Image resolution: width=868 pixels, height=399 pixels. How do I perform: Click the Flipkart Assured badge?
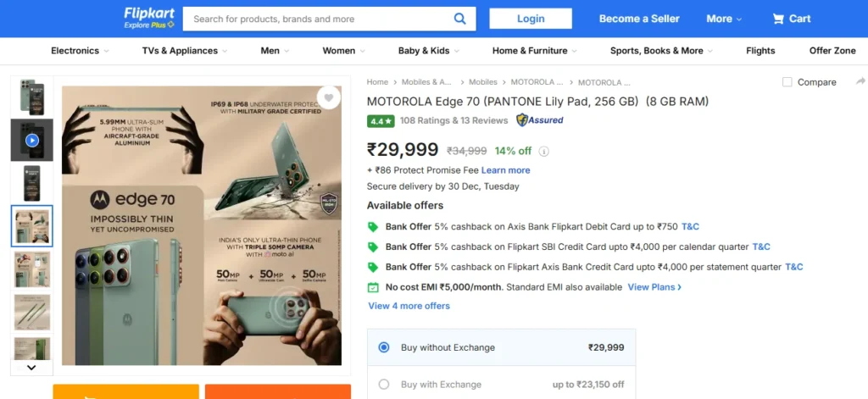point(540,120)
